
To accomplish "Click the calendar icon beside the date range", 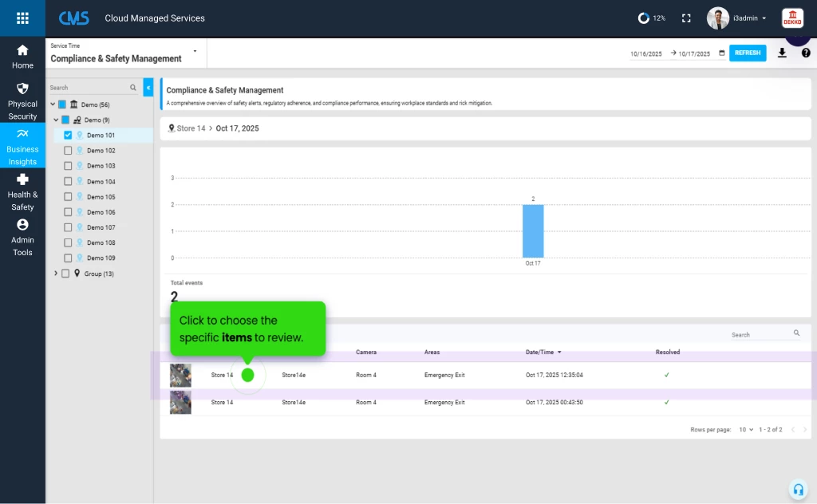I will pyautogui.click(x=723, y=53).
